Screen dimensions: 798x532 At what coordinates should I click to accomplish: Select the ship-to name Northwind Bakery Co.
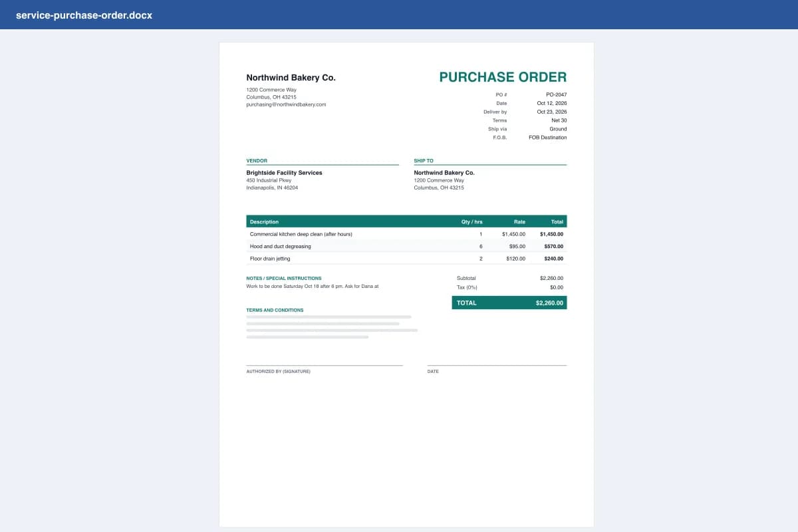coord(444,173)
